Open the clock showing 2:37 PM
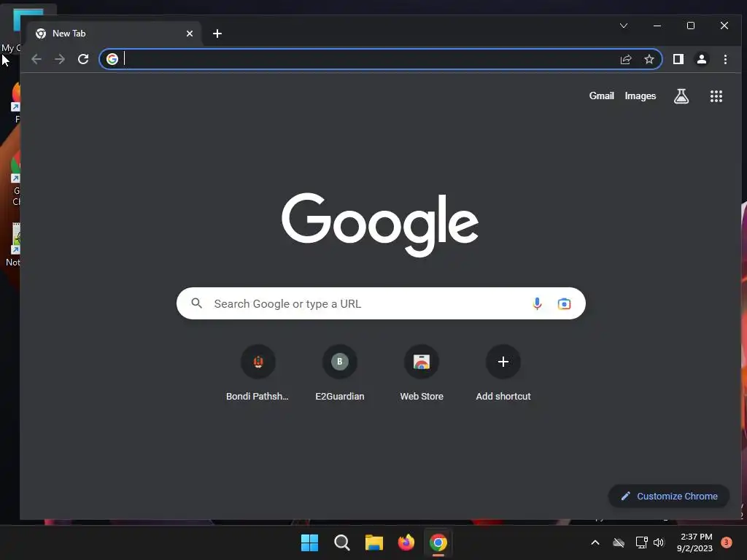Image resolution: width=747 pixels, height=560 pixels. [x=694, y=542]
